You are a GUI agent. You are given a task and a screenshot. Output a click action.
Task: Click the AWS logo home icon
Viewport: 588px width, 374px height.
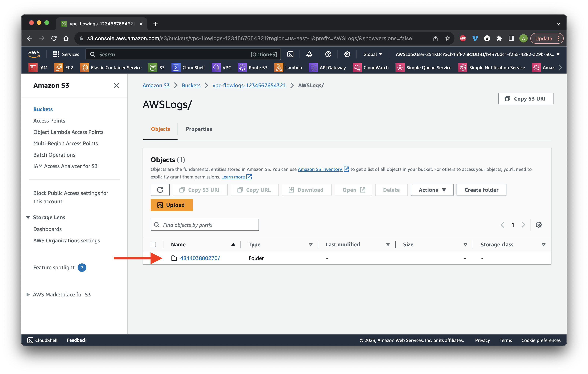pos(34,54)
